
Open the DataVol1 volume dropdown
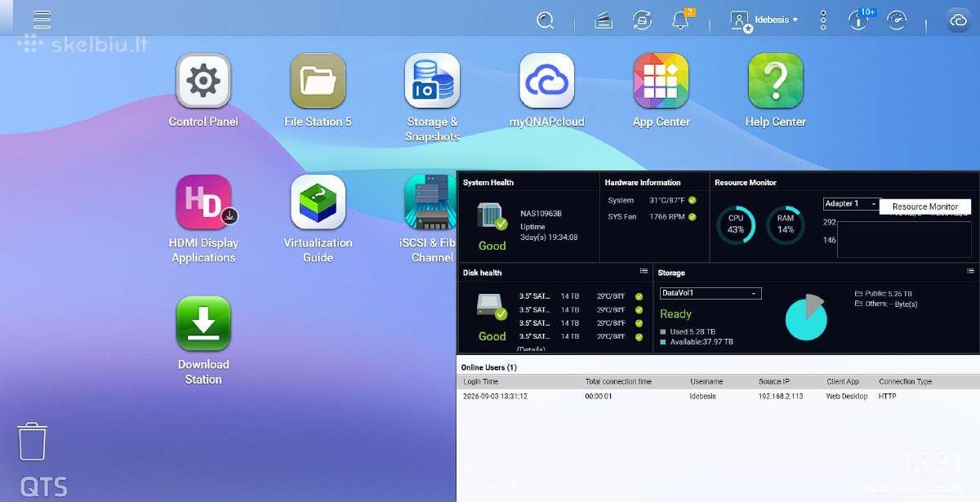(x=710, y=293)
